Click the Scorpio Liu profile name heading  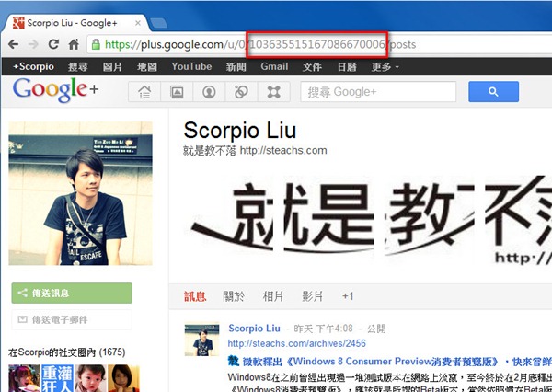coord(240,131)
